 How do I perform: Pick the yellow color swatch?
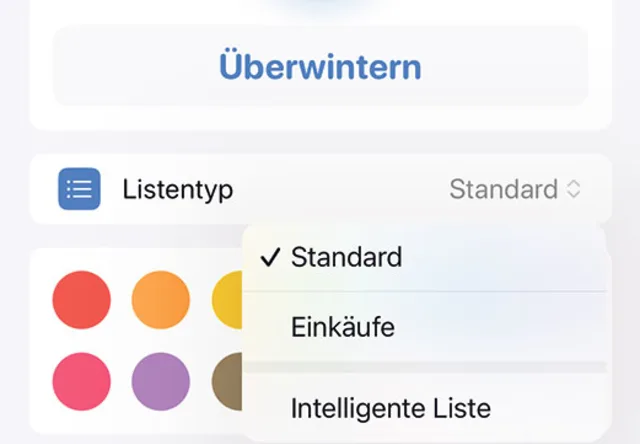[226, 300]
